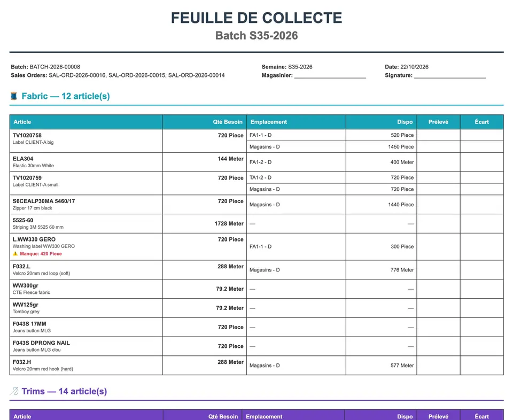Image resolution: width=513 pixels, height=420 pixels.
Task: Click the 520 Piece availability value
Action: (x=402, y=135)
